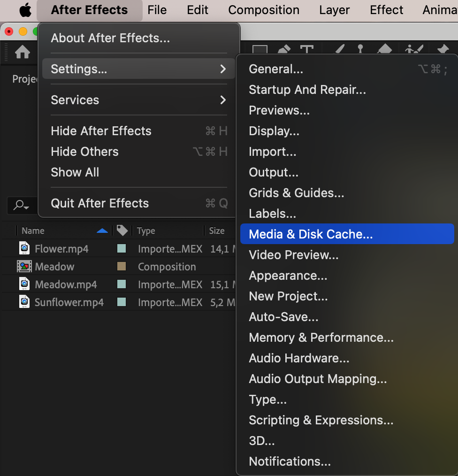
Task: Open the project search dropdown
Action: click(21, 205)
